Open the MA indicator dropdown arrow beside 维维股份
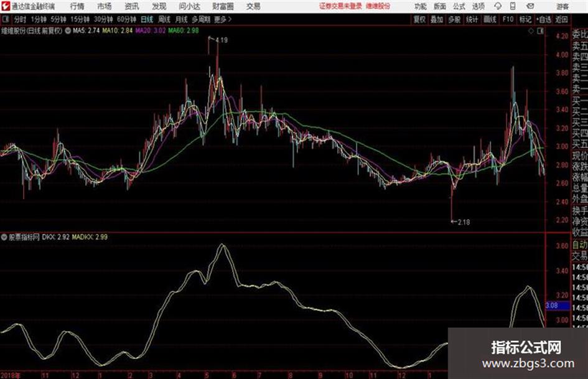The image size is (588, 379). (x=68, y=30)
